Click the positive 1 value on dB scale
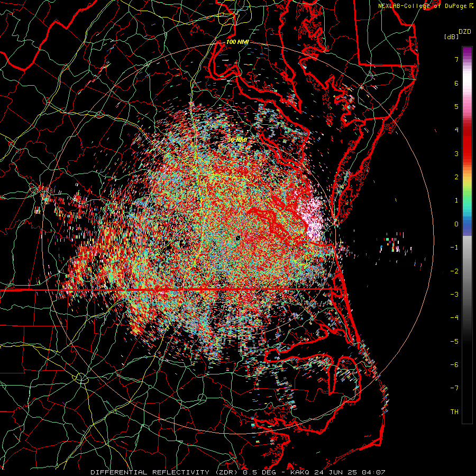This screenshot has height=476, width=476. pyautogui.click(x=456, y=200)
